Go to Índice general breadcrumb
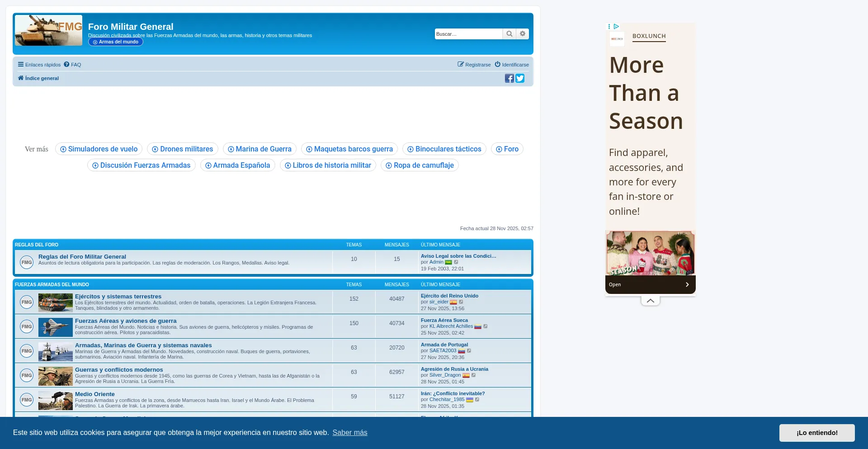The image size is (868, 449). coord(42,78)
